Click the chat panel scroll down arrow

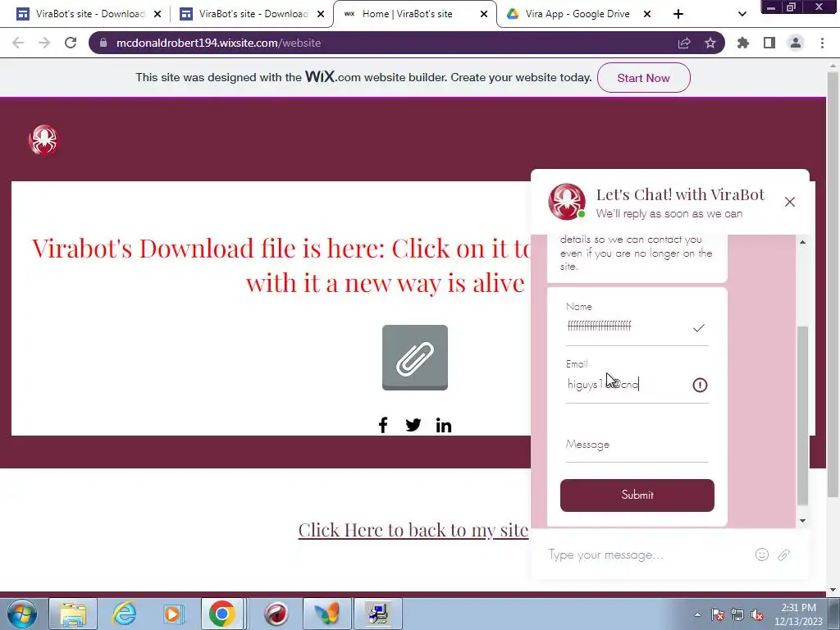point(802,521)
